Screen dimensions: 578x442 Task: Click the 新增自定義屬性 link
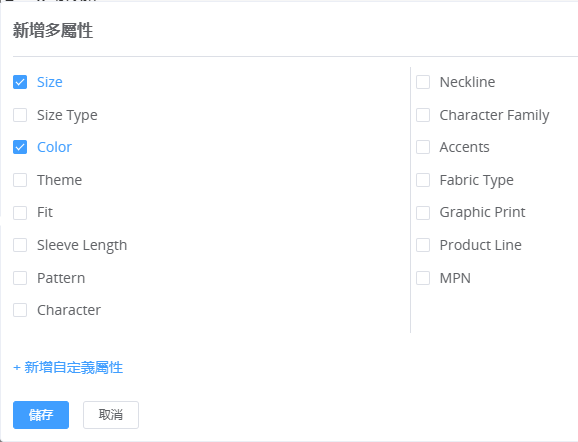tap(68, 368)
